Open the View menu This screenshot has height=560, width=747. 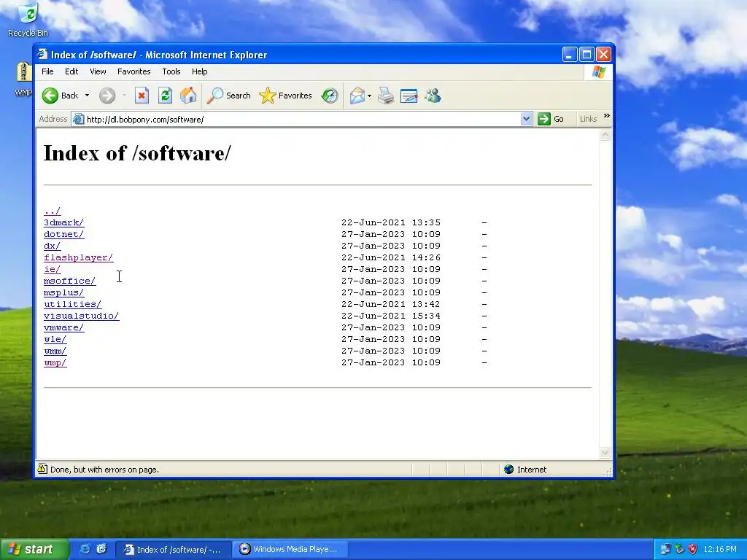(98, 71)
